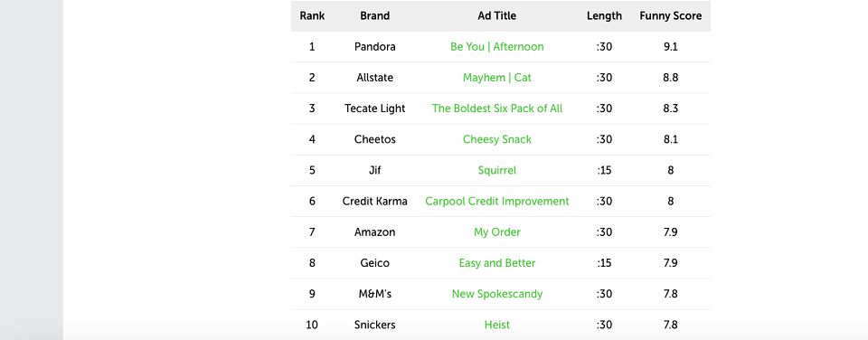Viewport: 868px width, 340px height.
Task: Select the 'Pandora' brand cell
Action: tap(374, 46)
